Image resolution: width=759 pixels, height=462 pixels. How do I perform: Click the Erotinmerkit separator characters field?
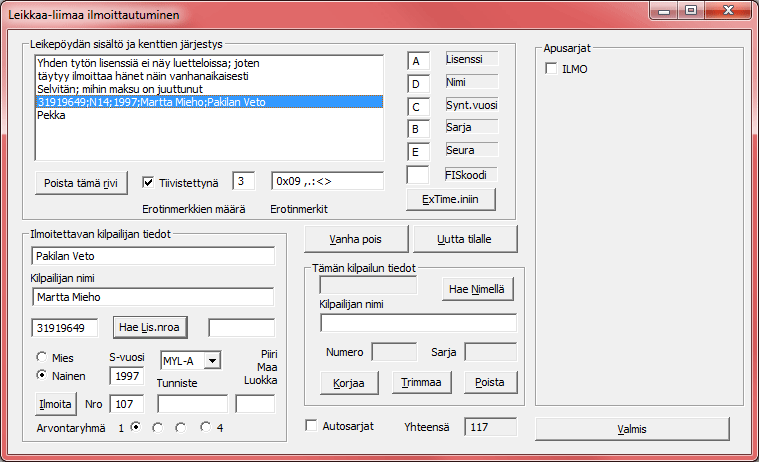point(326,181)
